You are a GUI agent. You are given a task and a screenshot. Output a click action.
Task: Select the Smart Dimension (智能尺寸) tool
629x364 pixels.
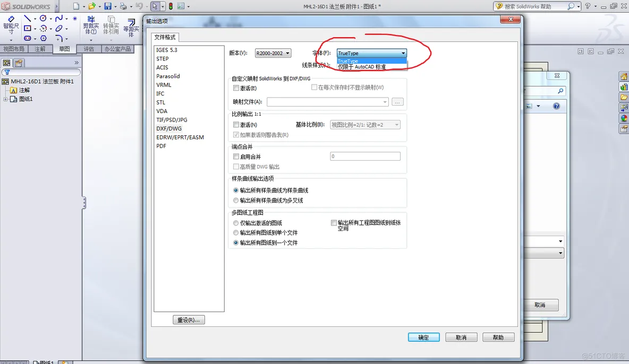tap(11, 26)
